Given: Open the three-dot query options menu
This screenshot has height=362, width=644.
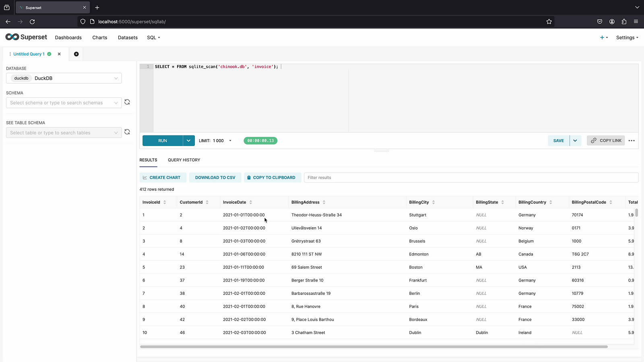Looking at the screenshot, I should [632, 141].
